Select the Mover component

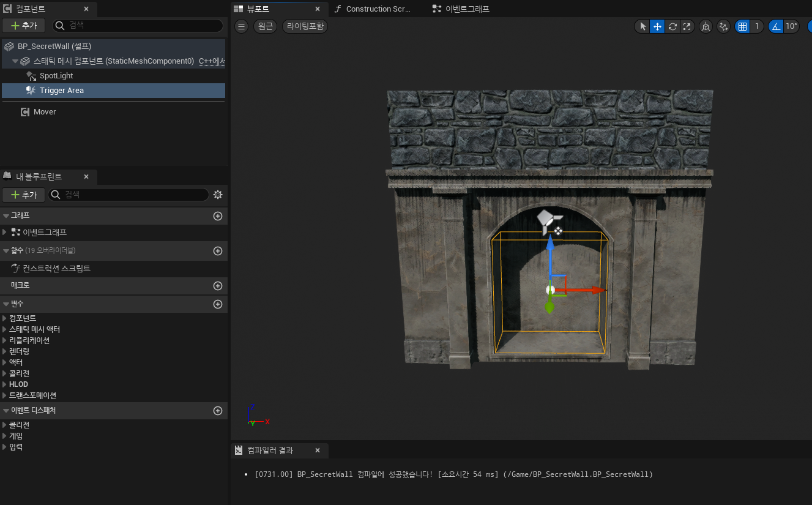pos(45,111)
